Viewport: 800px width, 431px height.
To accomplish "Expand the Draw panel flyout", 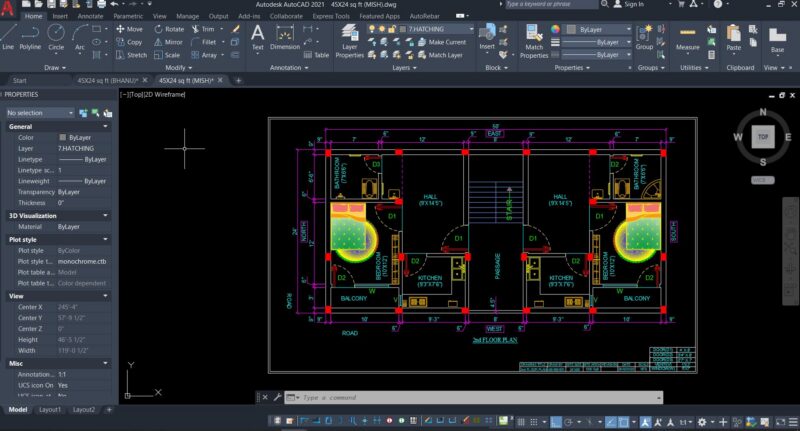I will tap(55, 68).
